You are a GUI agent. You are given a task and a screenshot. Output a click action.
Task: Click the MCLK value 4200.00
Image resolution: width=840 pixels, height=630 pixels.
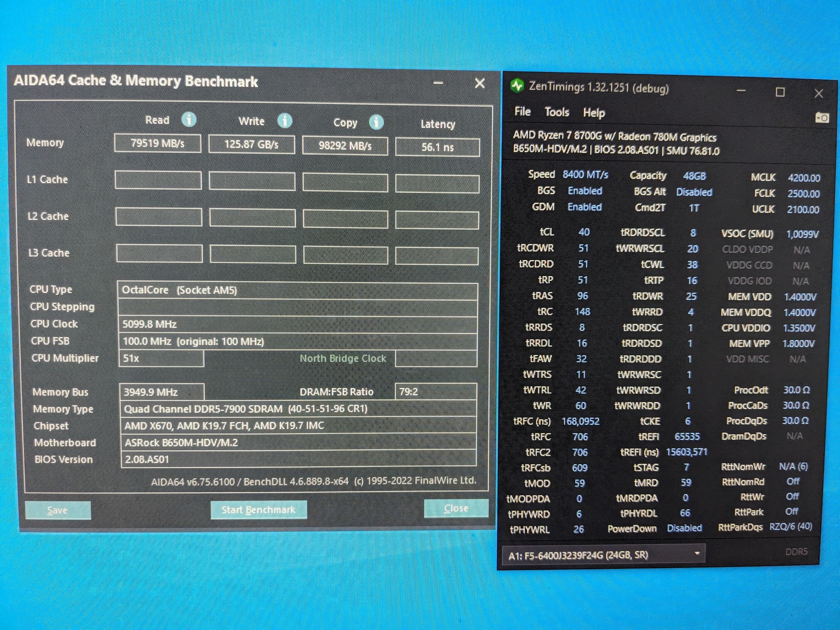tap(804, 178)
